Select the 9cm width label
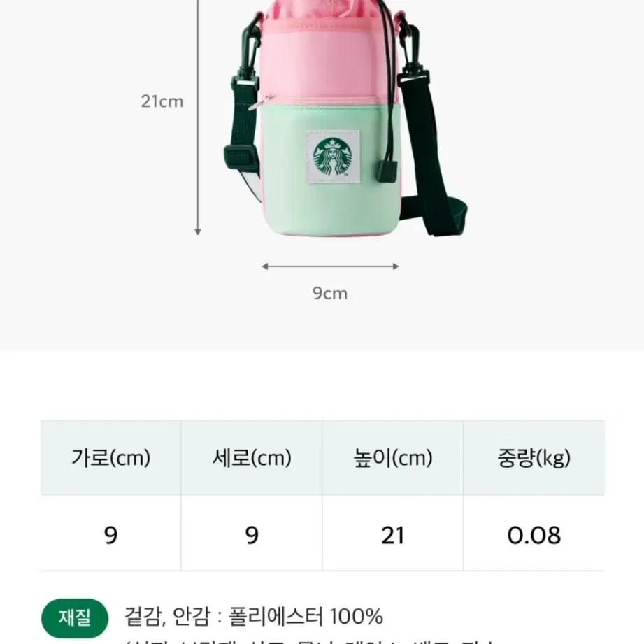Viewport: 644px width, 644px height. click(330, 293)
